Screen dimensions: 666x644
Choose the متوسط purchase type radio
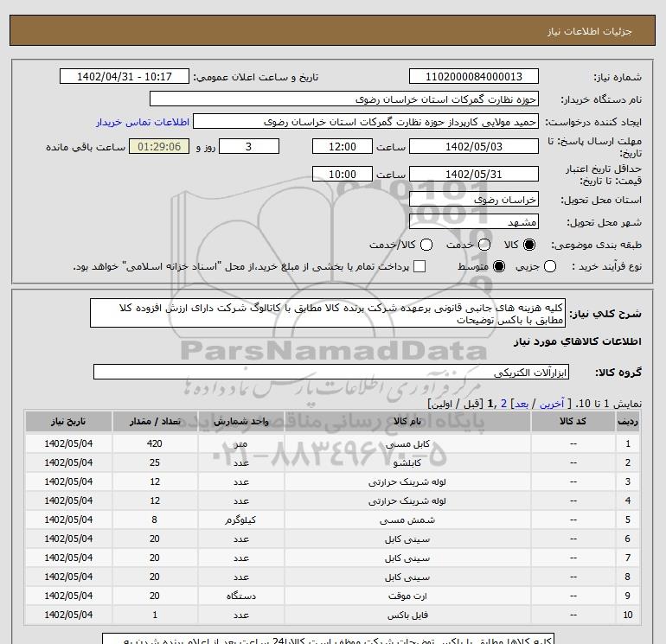coord(499,266)
